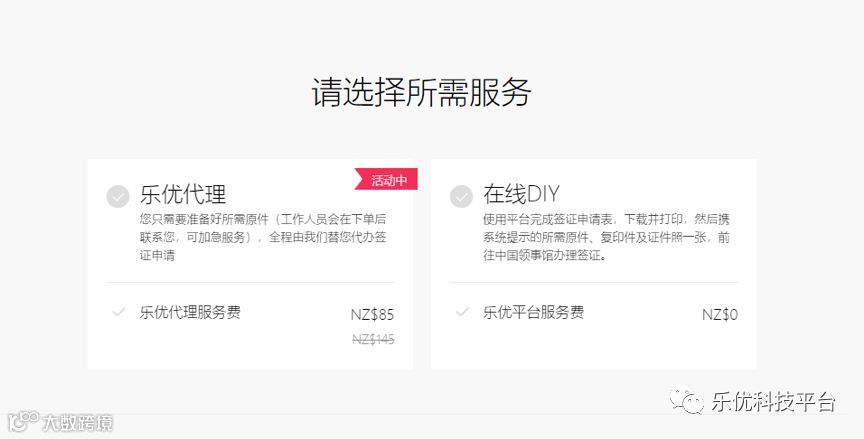
Task: Click the 活动中 red ribbon badge
Action: (x=386, y=180)
